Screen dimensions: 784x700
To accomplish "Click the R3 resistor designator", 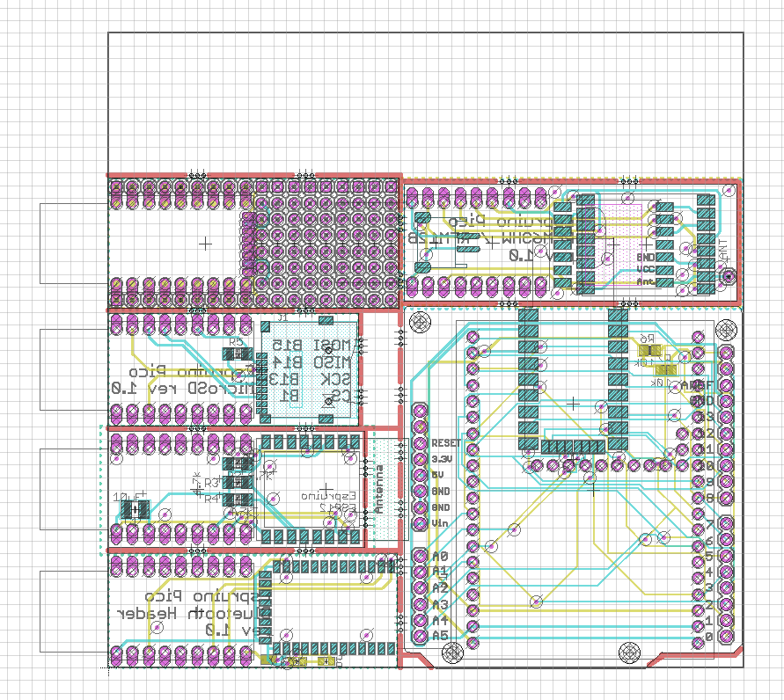I will point(211,483).
